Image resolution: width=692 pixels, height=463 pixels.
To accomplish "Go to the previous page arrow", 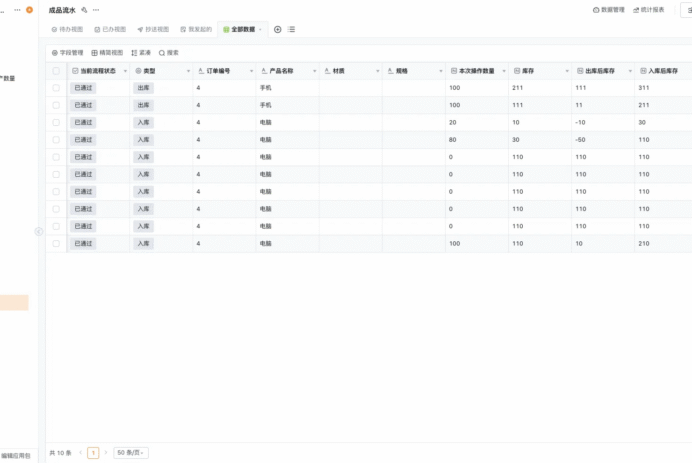I will pyautogui.click(x=81, y=452).
